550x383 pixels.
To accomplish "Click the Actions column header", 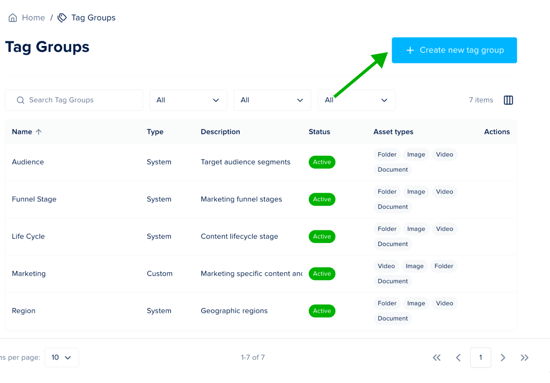I will pos(497,132).
